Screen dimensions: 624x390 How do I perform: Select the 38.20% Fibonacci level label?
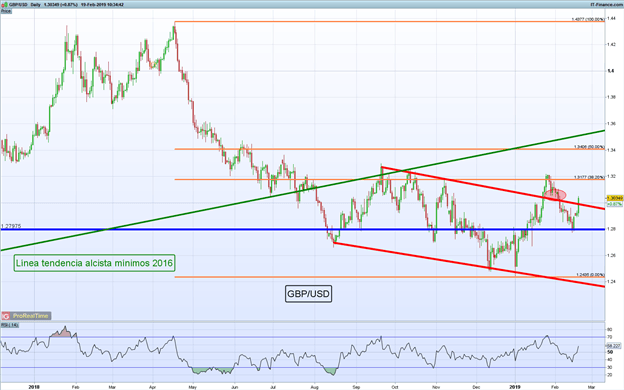click(589, 177)
